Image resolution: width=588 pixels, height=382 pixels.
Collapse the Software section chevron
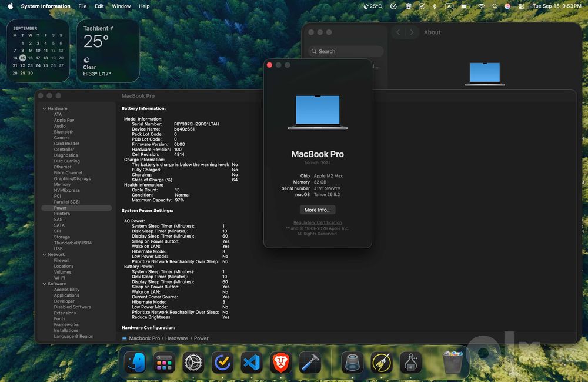pyautogui.click(x=44, y=284)
